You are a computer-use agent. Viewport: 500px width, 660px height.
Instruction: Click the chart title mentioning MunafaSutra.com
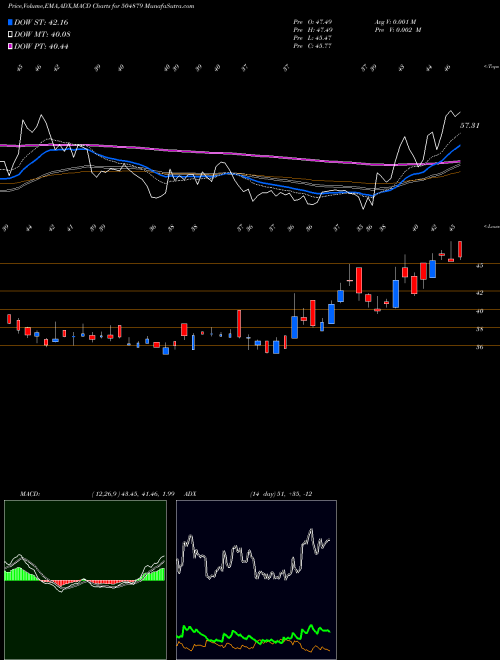(101, 6)
